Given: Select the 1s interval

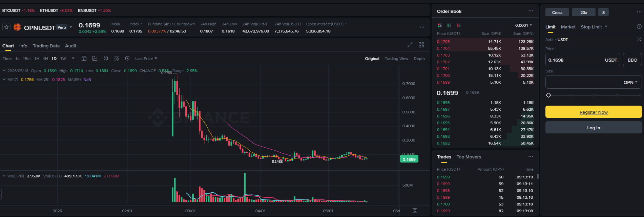Looking at the screenshot, I should [17, 59].
